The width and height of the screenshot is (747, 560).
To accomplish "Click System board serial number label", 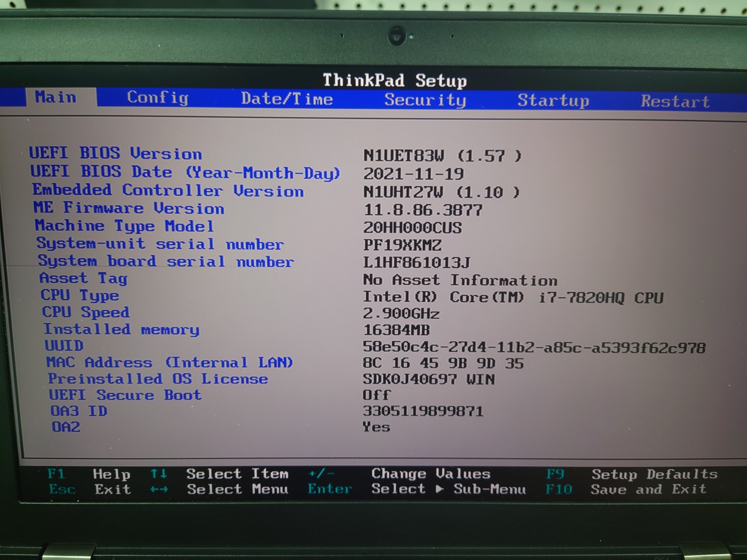I will point(166,261).
